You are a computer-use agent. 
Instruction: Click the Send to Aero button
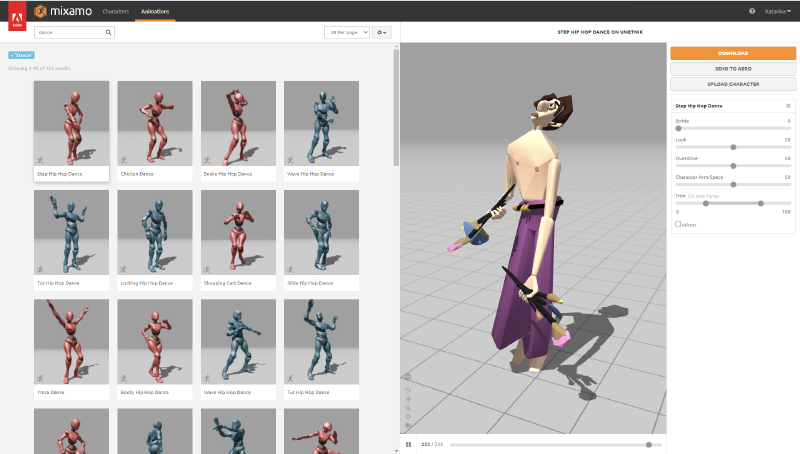[733, 68]
